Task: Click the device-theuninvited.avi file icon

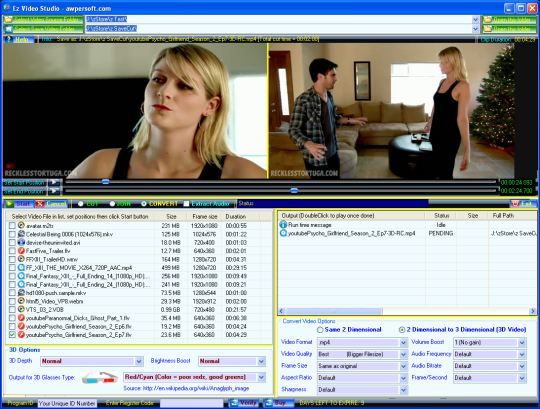Action: [21, 242]
